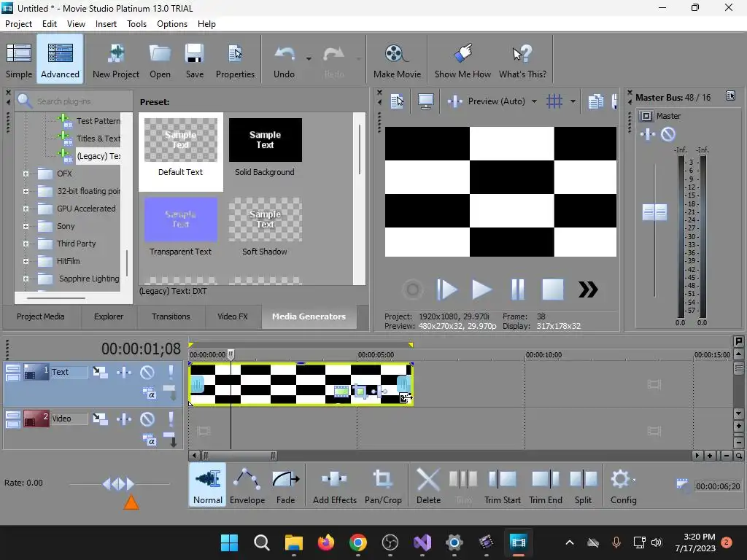The width and height of the screenshot is (747, 560).
Task: Open the Undo history dropdown arrow
Action: point(309,59)
